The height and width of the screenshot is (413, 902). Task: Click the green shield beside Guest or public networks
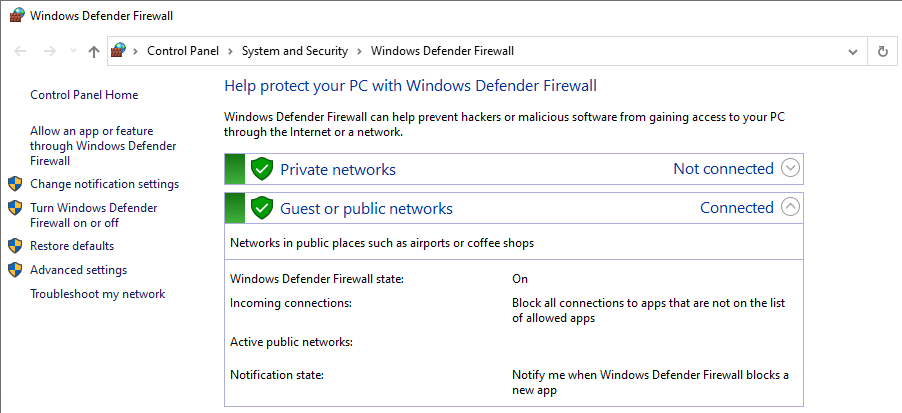262,208
